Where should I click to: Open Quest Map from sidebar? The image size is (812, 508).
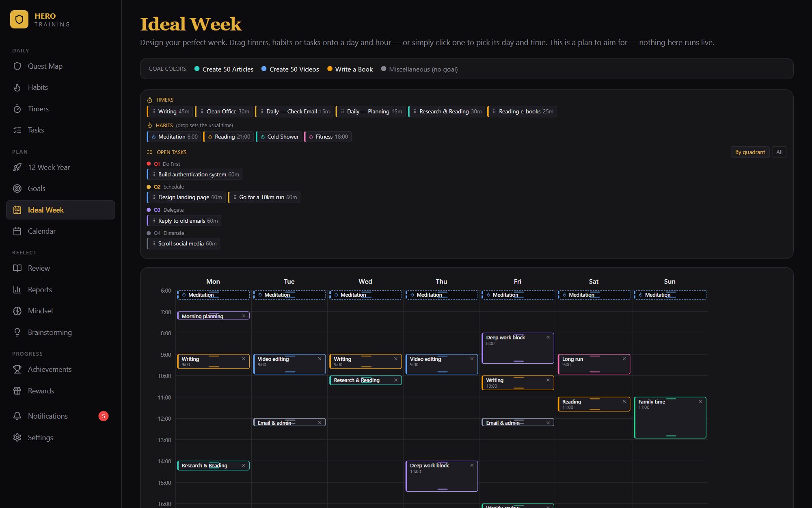(60, 66)
